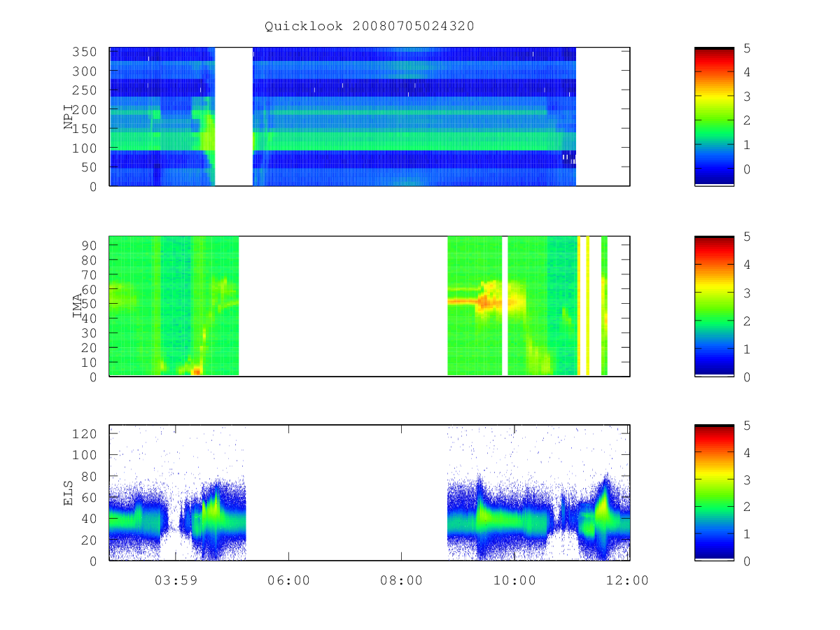Select the NPI y-axis label
Image resolution: width=840 pixels, height=630 pixels.
click(x=69, y=117)
